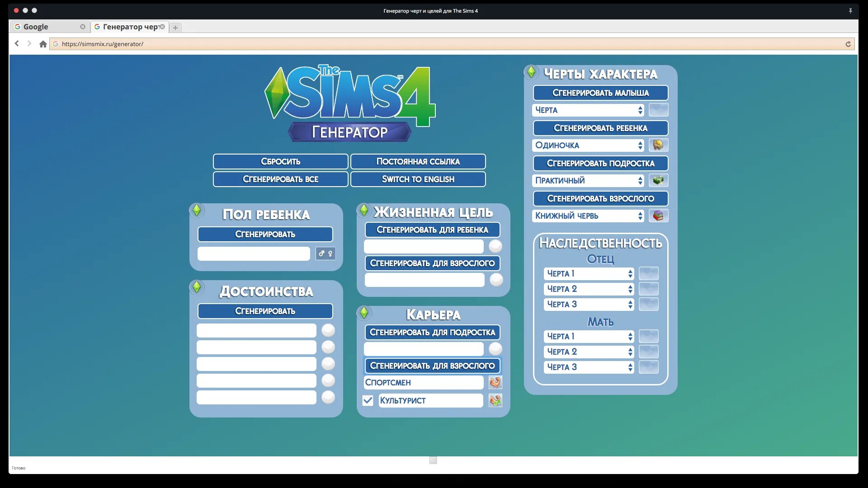Open the Книжный червь adult trait dropdown
This screenshot has height=488, width=868.
(588, 216)
